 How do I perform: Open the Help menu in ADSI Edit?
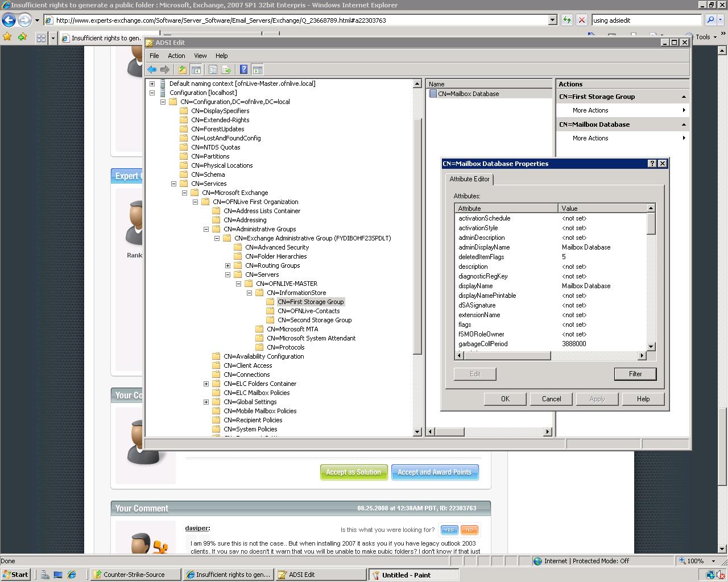(221, 56)
